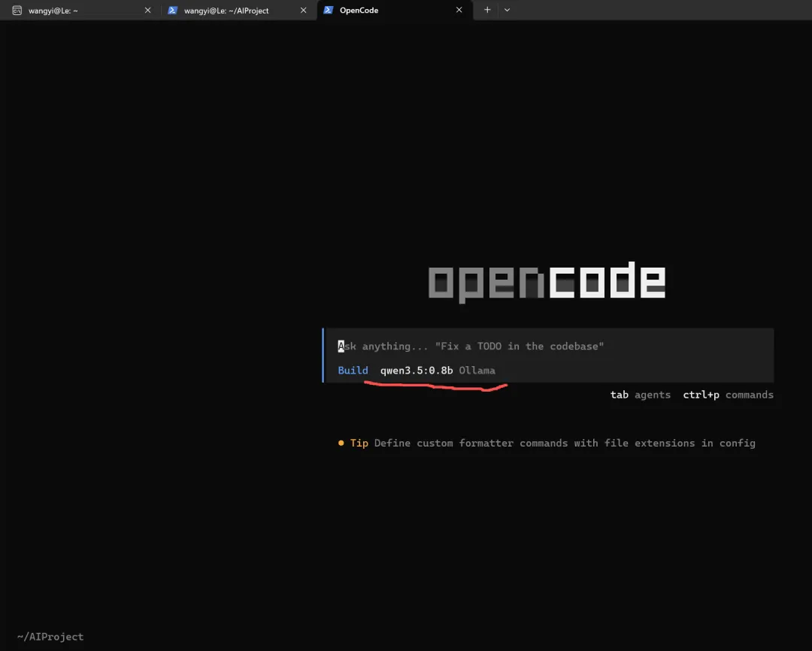Click the PowerShell icon on AIProject tab
This screenshot has width=812, height=651.
pos(172,11)
